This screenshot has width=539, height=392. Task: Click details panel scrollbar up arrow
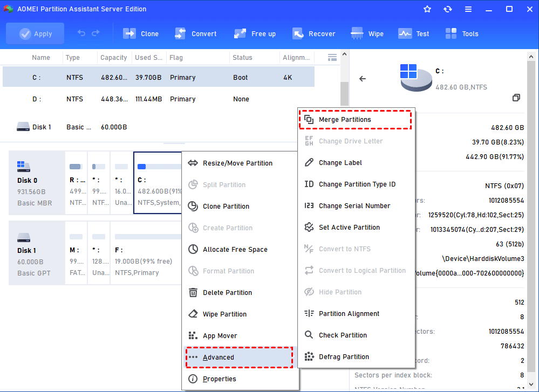531,57
